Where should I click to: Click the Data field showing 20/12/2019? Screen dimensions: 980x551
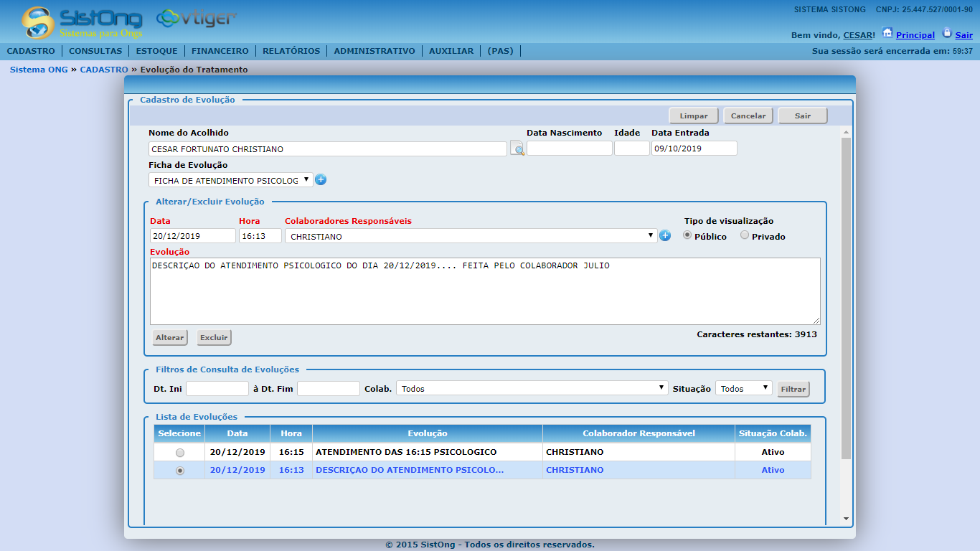coord(193,235)
